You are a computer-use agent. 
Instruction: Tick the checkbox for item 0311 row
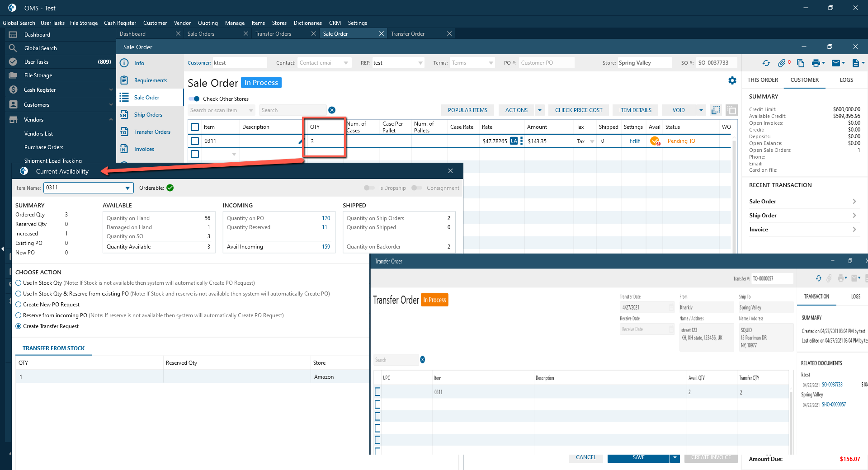195,141
